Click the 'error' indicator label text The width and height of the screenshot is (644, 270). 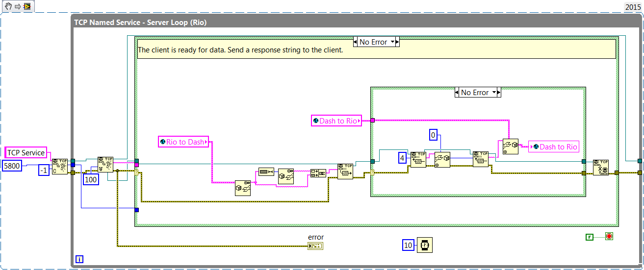click(316, 237)
